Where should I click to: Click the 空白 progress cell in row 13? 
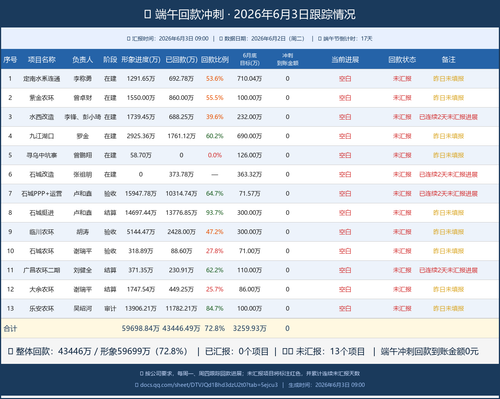click(x=345, y=309)
